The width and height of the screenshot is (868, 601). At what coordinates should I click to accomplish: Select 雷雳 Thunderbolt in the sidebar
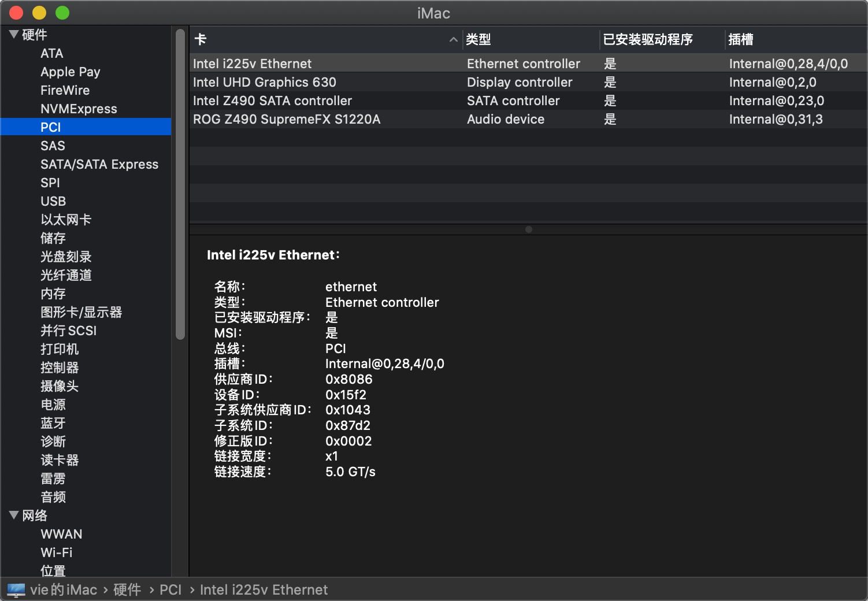(53, 478)
